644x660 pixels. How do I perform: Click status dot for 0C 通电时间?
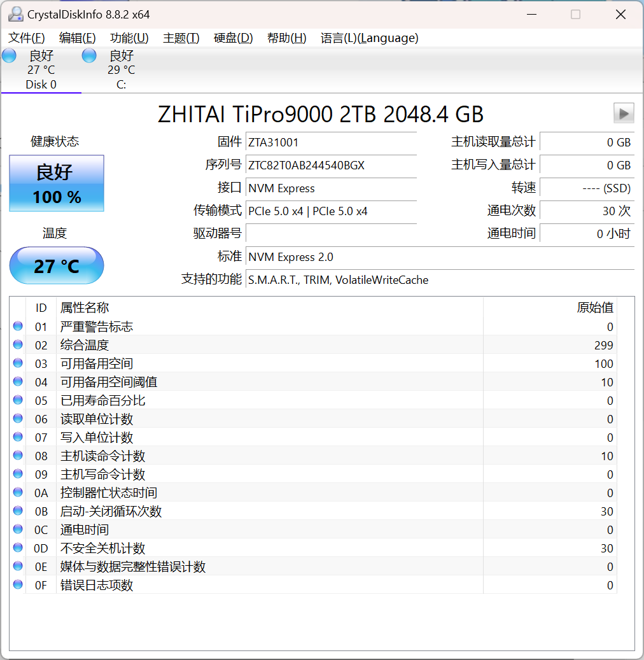pos(18,529)
